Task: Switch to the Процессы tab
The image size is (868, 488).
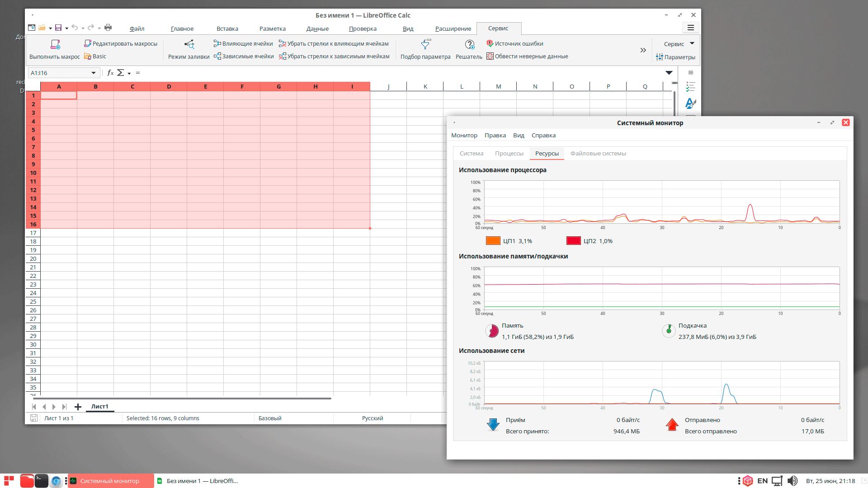Action: click(509, 153)
